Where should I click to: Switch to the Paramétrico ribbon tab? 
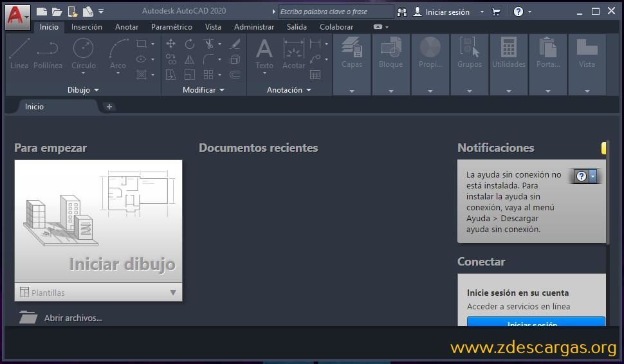pyautogui.click(x=172, y=27)
